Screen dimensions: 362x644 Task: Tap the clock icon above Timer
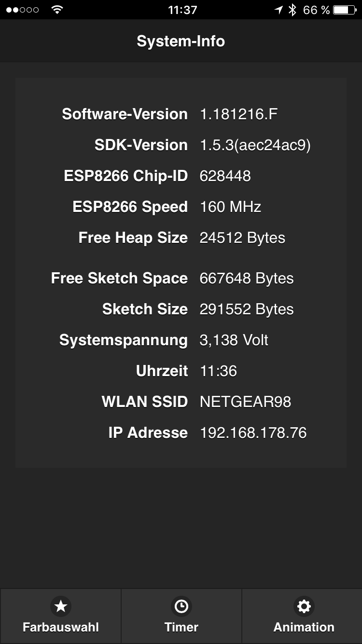(181, 606)
